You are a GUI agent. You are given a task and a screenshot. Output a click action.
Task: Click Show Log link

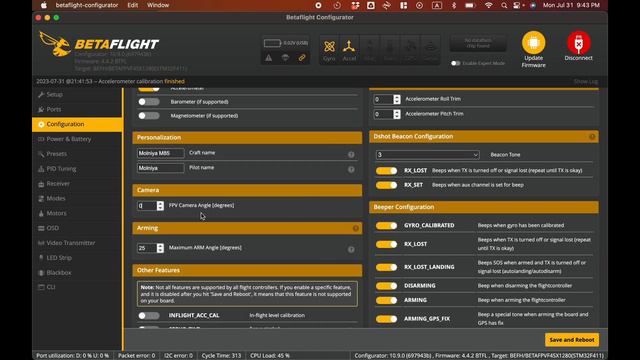point(586,81)
